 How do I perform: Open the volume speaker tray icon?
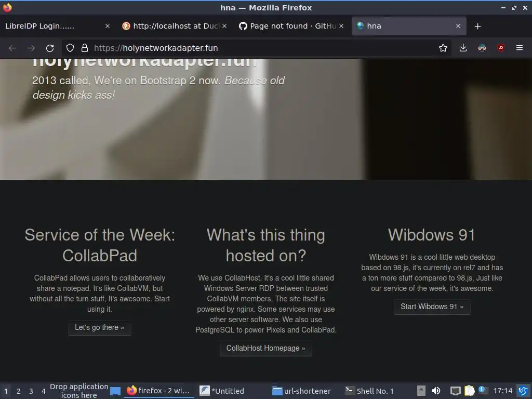436,391
